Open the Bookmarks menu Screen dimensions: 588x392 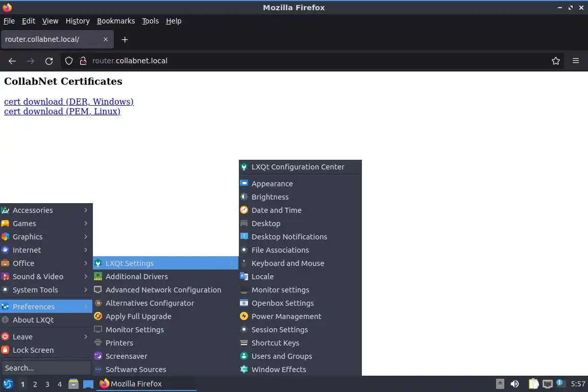[x=116, y=21]
